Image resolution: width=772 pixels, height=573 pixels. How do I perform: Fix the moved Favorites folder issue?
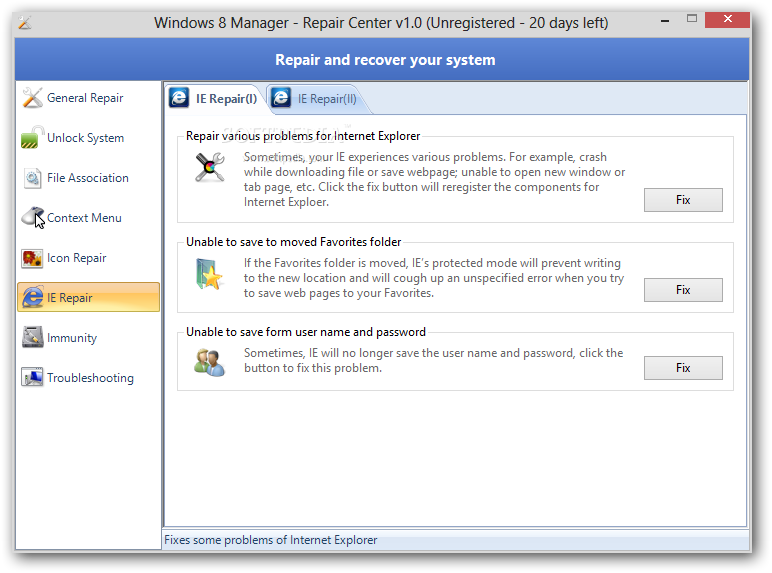[x=683, y=290]
